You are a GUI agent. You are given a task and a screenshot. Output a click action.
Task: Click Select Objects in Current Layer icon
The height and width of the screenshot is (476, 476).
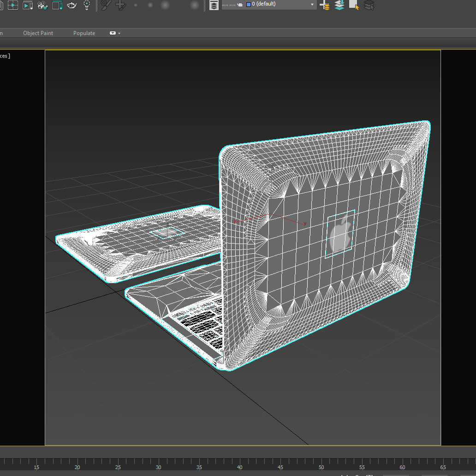click(354, 5)
